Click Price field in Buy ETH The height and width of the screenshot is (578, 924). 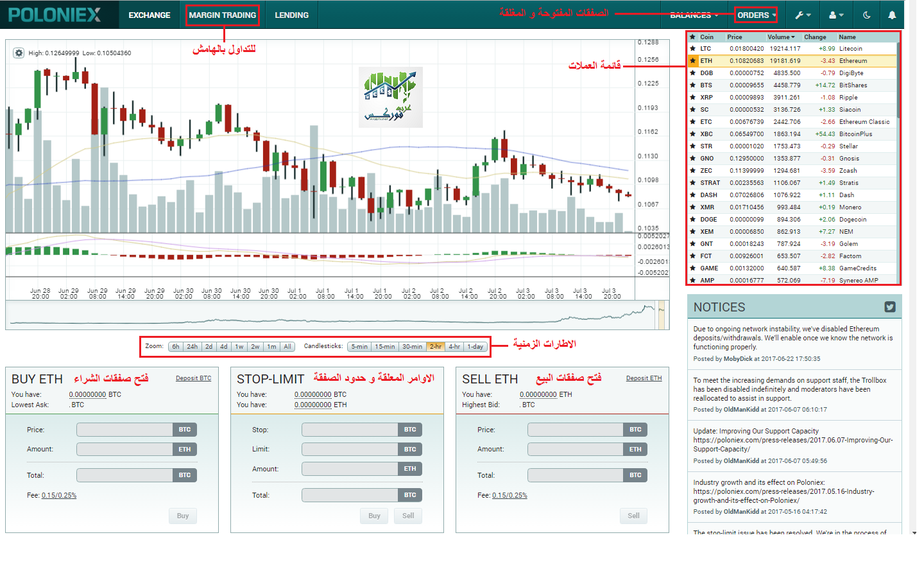tap(124, 430)
